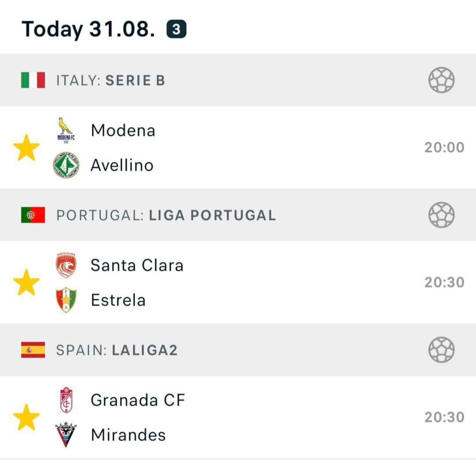The width and height of the screenshot is (476, 473).
Task: Open the Portugal Liga Portugal league header
Action: [238, 215]
